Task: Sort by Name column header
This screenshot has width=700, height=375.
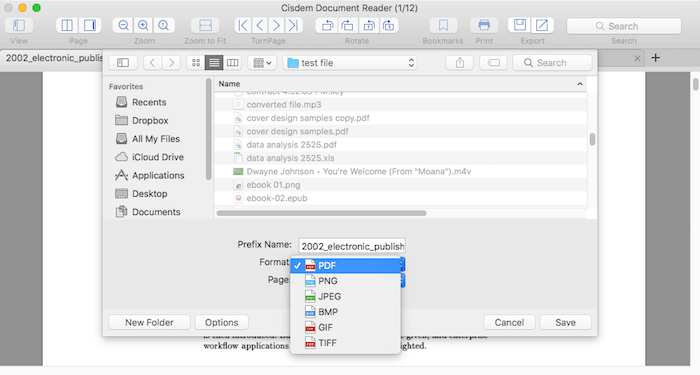Action: [400, 84]
